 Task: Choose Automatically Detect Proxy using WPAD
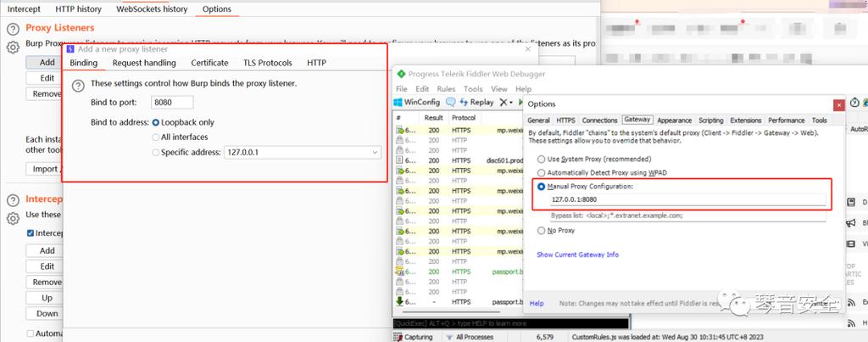click(541, 172)
